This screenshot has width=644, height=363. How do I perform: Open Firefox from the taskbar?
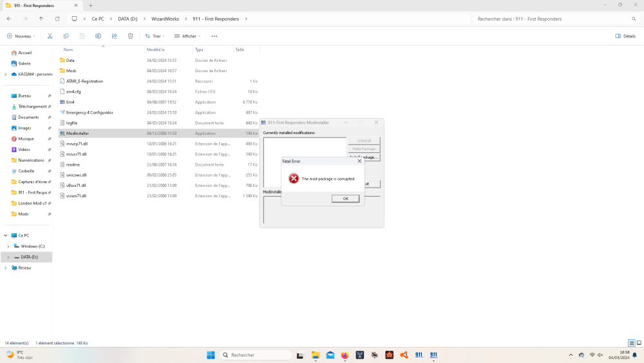345,355
